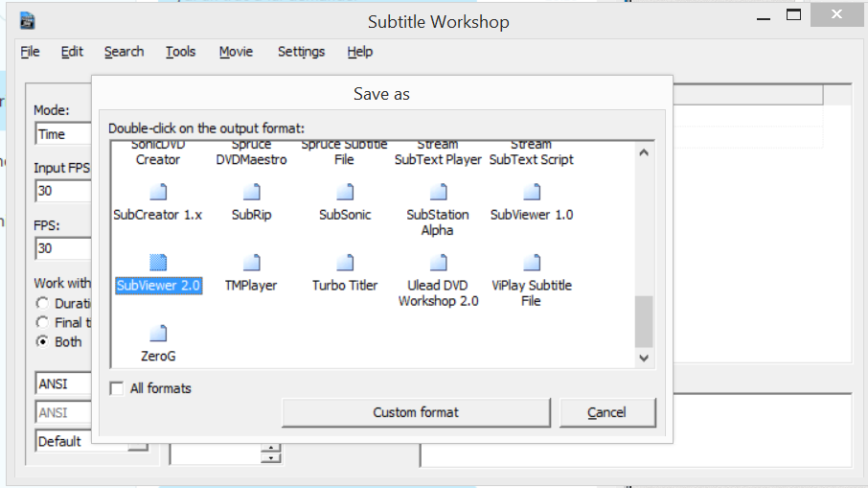Select the Final time radio button
868x488 pixels.
42,322
